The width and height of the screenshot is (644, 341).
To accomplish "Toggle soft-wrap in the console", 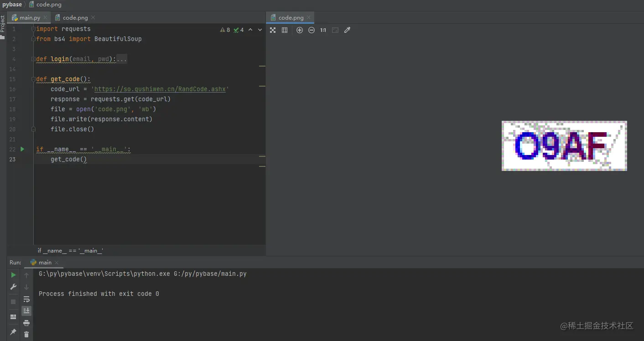I will 26,299.
